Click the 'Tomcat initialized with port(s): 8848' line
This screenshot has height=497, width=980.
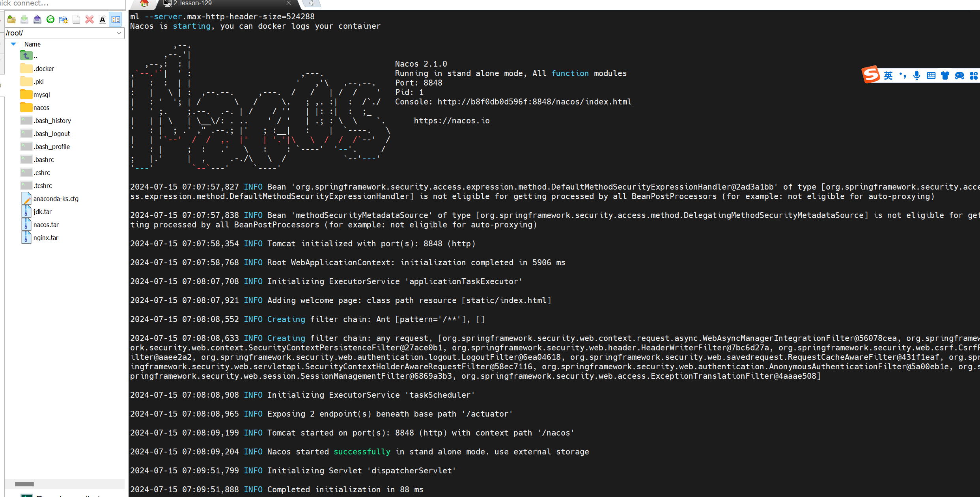coord(303,244)
